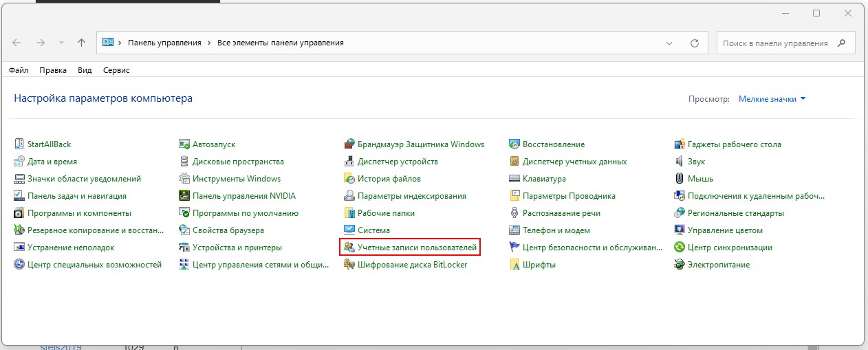Click the Back navigation arrow

coord(17,43)
